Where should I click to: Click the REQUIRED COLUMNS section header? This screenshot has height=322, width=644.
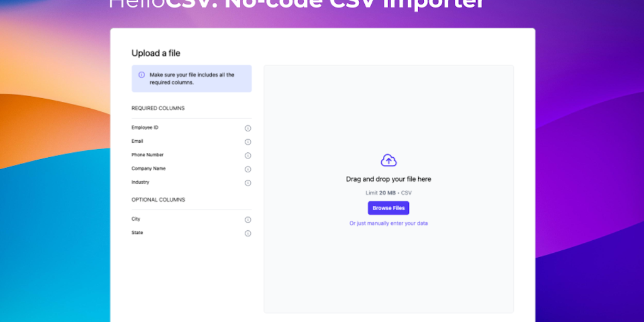pyautogui.click(x=158, y=108)
